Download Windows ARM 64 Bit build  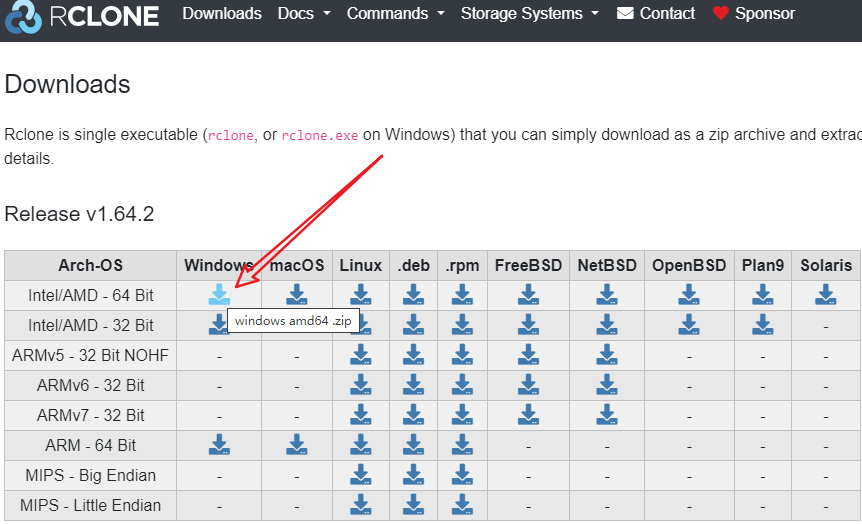219,445
